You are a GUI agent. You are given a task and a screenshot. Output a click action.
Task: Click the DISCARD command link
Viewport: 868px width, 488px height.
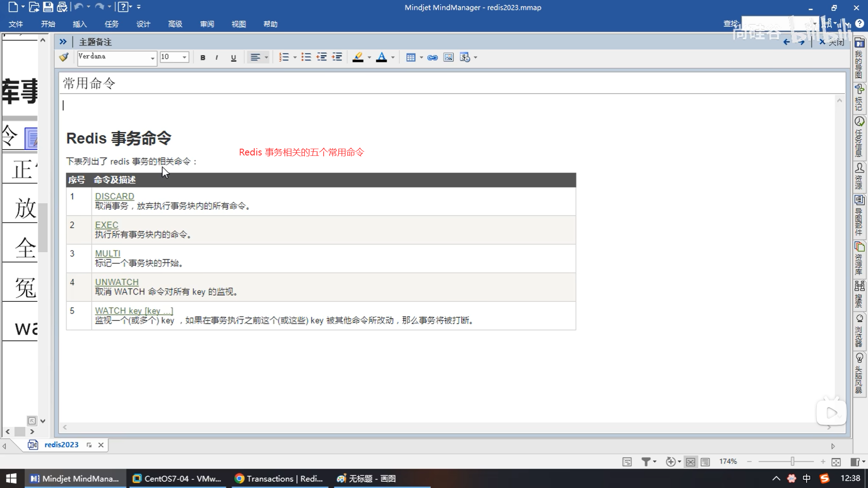(x=114, y=196)
